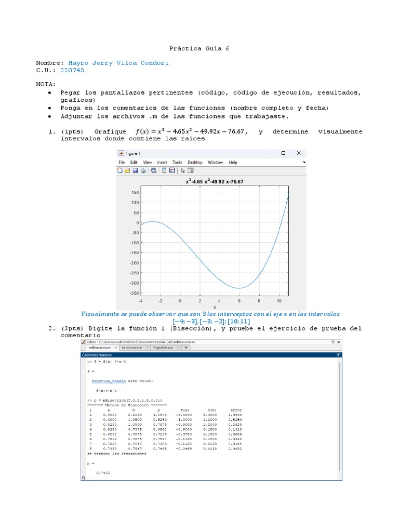Click the function_handle link in Command Window

click(x=109, y=381)
